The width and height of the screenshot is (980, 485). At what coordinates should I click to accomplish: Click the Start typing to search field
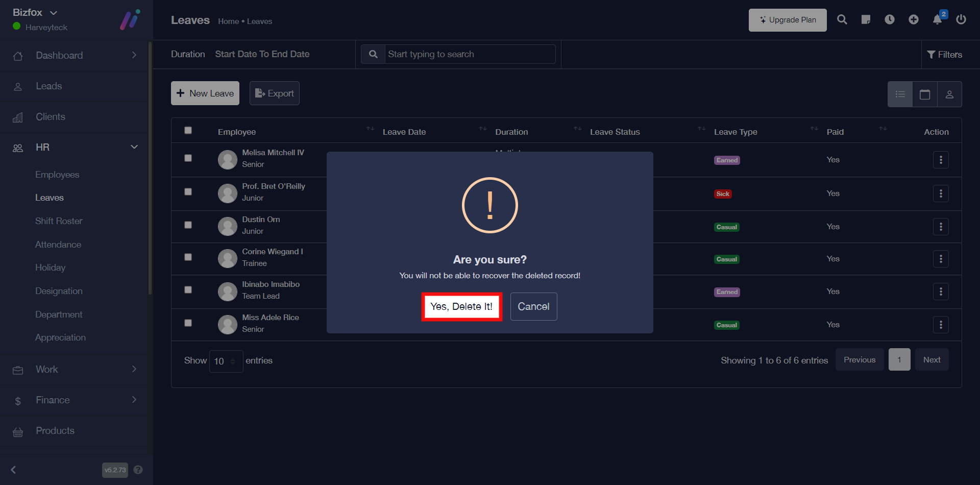tap(470, 54)
